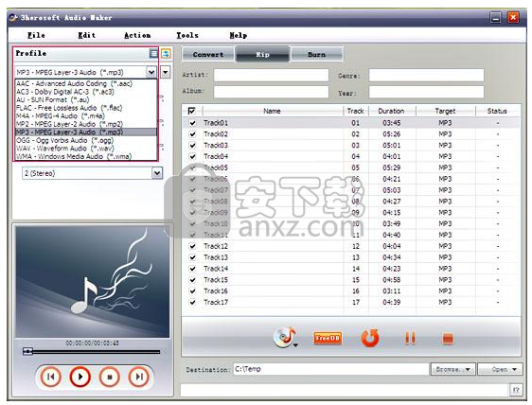Viewport: 532px width, 405px height.
Task: Open the File menu
Action: pos(36,35)
